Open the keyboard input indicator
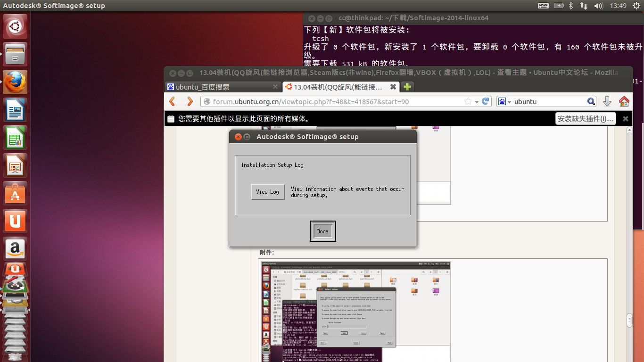The image size is (644, 362). [x=543, y=6]
